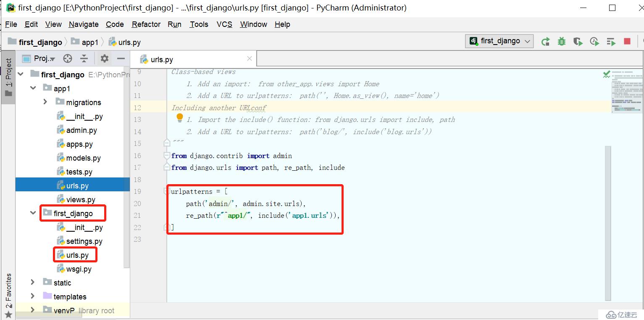Stop the running process
Screen dimensions: 644x320
click(x=627, y=41)
